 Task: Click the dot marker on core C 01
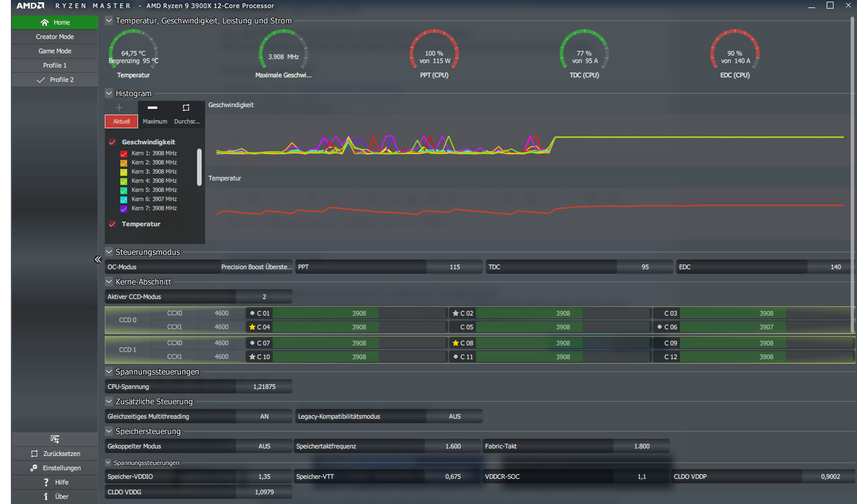252,313
